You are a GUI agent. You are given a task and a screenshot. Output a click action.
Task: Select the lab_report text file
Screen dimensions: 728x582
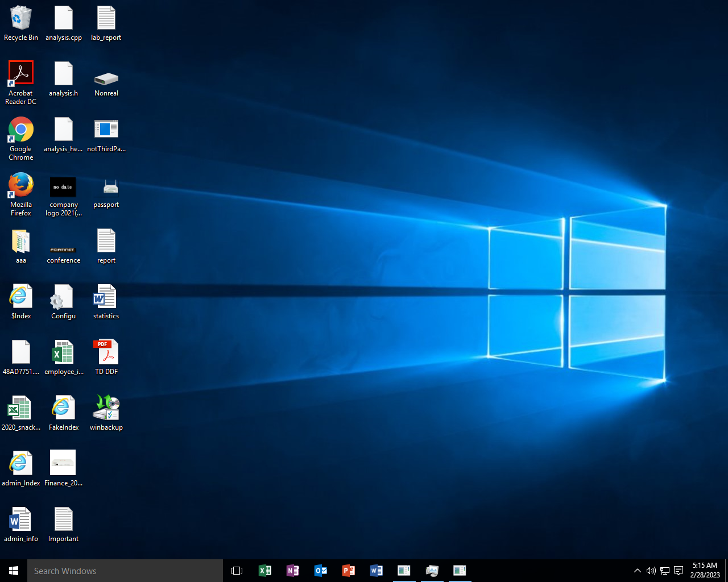[106, 23]
